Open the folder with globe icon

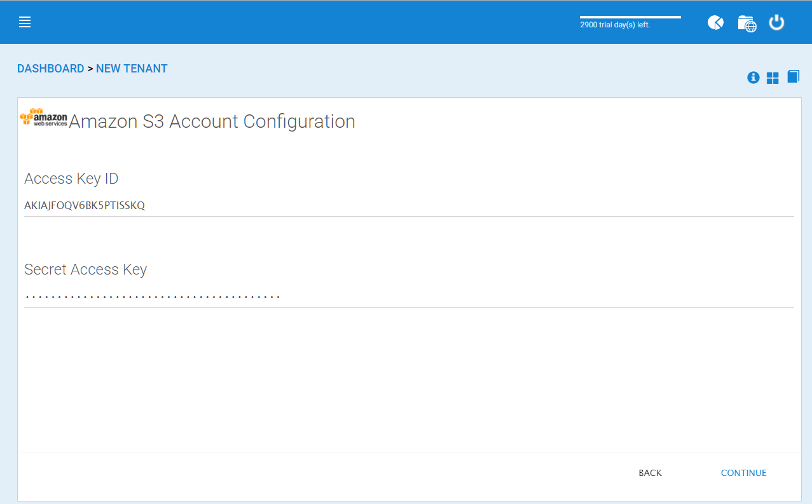(747, 24)
